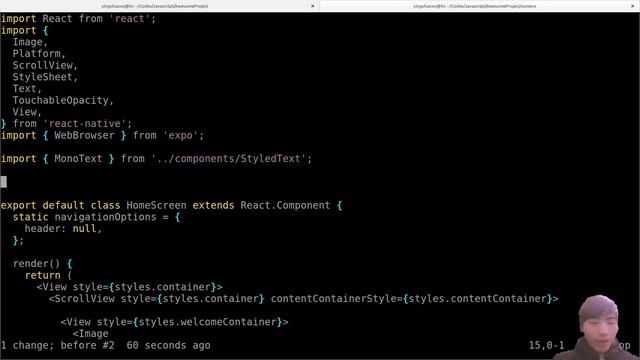Click the 'header: null,' line
The height and width of the screenshot is (360, 640).
pos(63,229)
